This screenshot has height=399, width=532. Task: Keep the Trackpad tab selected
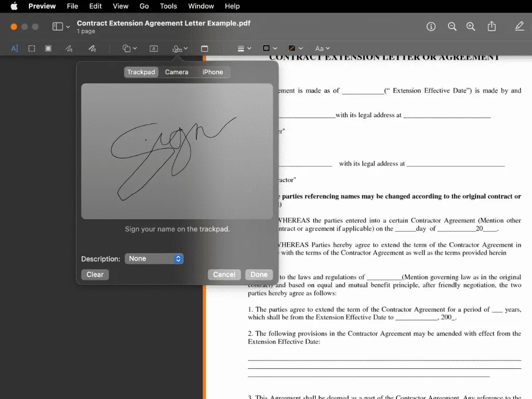click(141, 72)
